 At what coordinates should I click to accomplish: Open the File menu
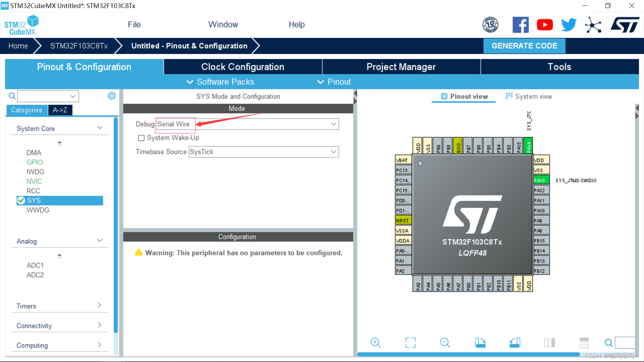pyautogui.click(x=134, y=24)
